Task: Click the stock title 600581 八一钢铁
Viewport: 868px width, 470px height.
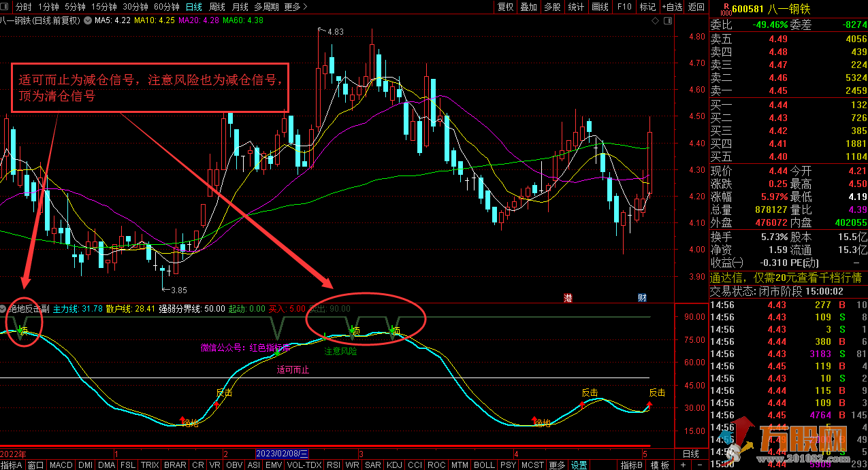Action: click(x=772, y=7)
